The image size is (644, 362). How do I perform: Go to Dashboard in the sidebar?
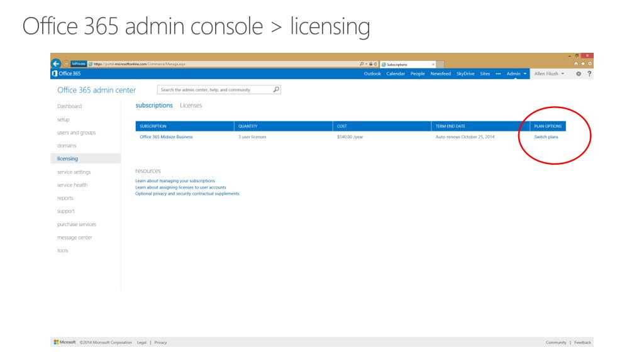pos(69,106)
